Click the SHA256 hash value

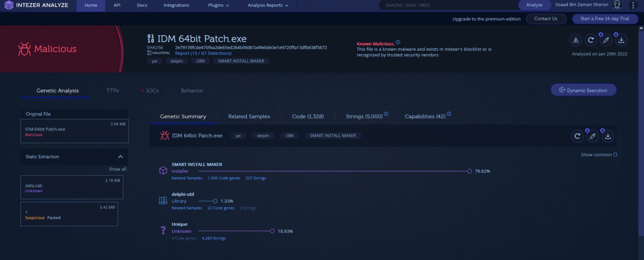[x=251, y=47]
